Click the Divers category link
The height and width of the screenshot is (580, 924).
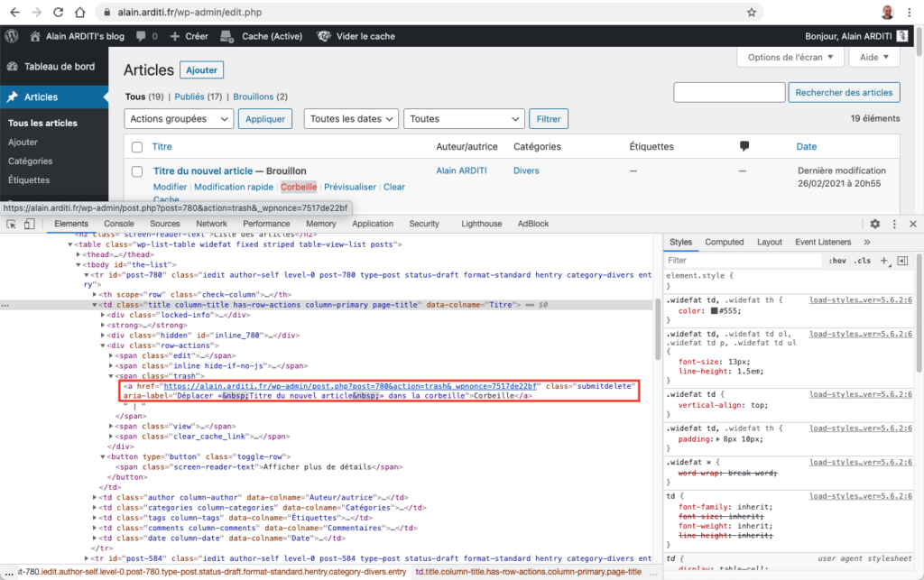coord(526,170)
